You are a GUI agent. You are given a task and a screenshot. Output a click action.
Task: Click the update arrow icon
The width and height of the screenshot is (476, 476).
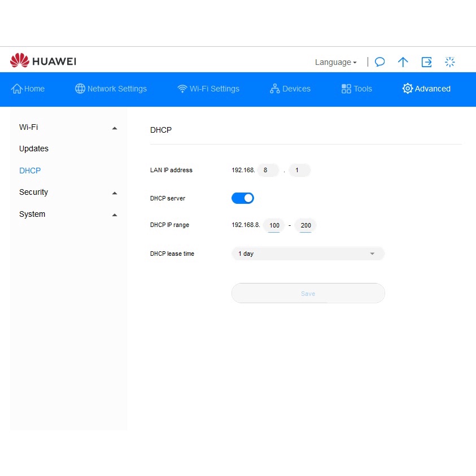[x=403, y=62]
